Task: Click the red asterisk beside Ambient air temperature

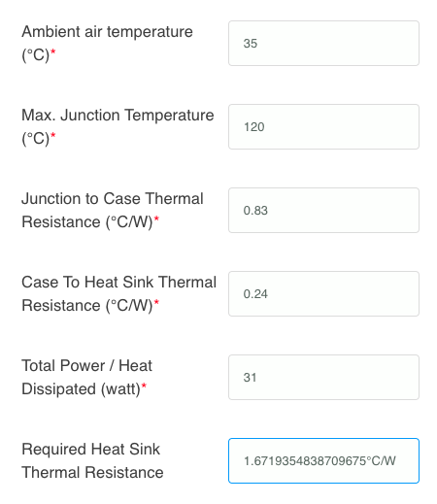Action: (x=53, y=51)
